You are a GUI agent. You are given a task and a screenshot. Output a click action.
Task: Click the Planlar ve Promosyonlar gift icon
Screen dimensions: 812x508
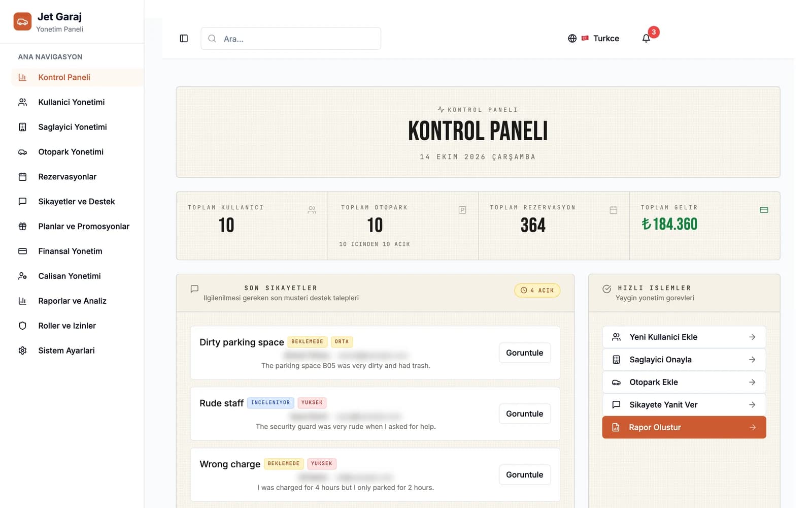(x=22, y=227)
